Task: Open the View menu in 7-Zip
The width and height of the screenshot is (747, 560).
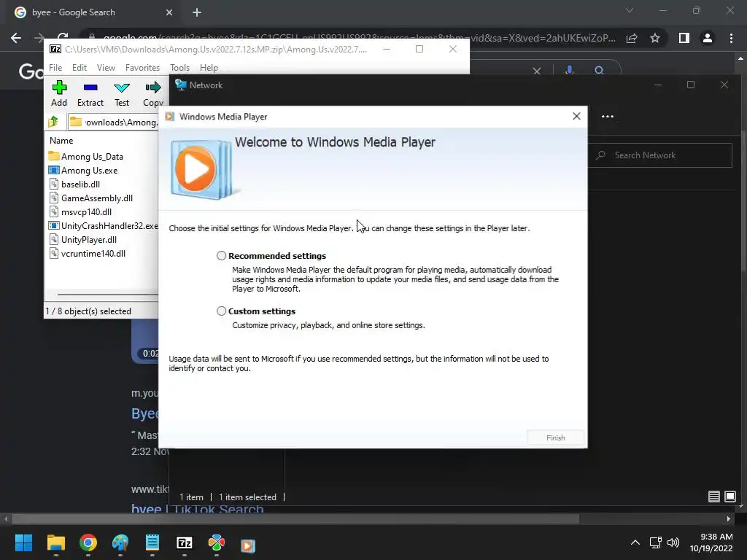Action: (106, 68)
